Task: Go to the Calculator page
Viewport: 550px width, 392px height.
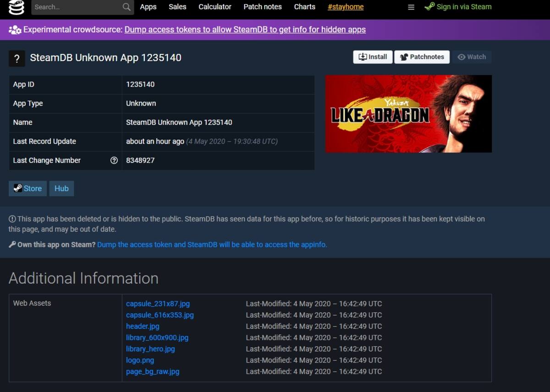Action: [215, 7]
